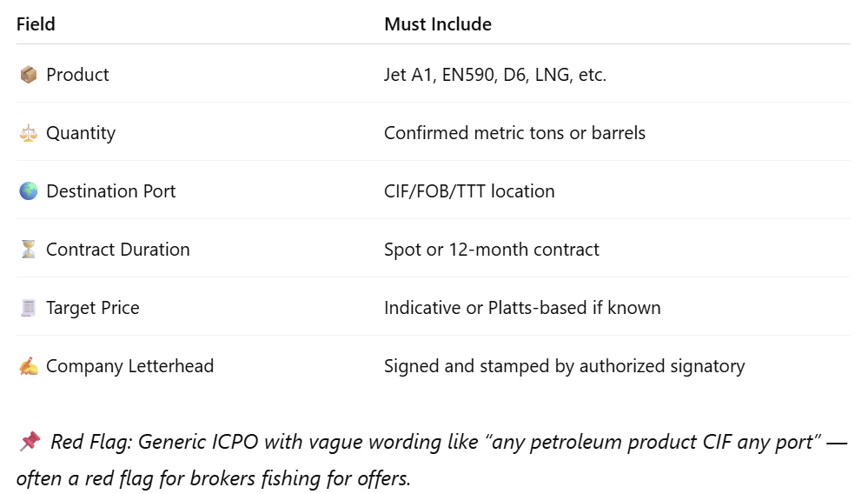Click the Target Price field label
Screen dimensions: 868x494
tap(93, 308)
